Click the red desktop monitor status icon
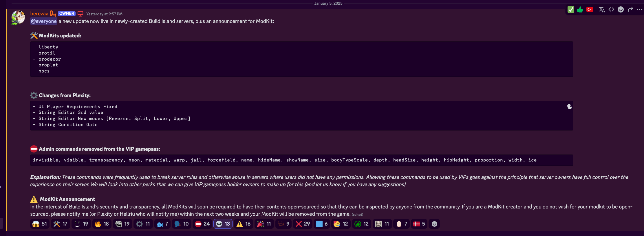The height and width of the screenshot is (236, 644). click(x=80, y=14)
